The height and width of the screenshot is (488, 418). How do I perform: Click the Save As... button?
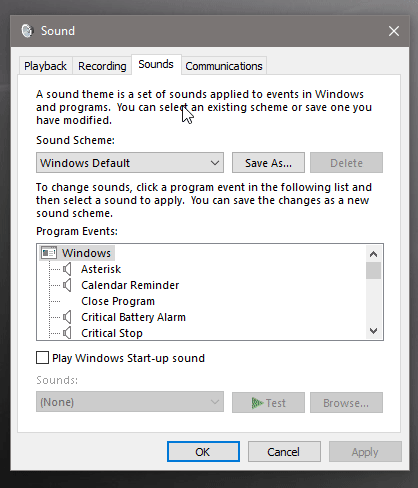268,163
